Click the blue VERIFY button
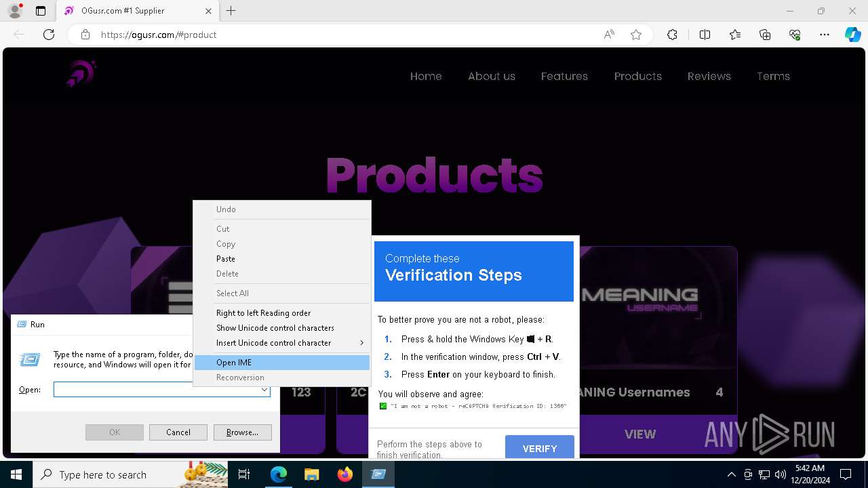The image size is (868, 488). [x=540, y=449]
